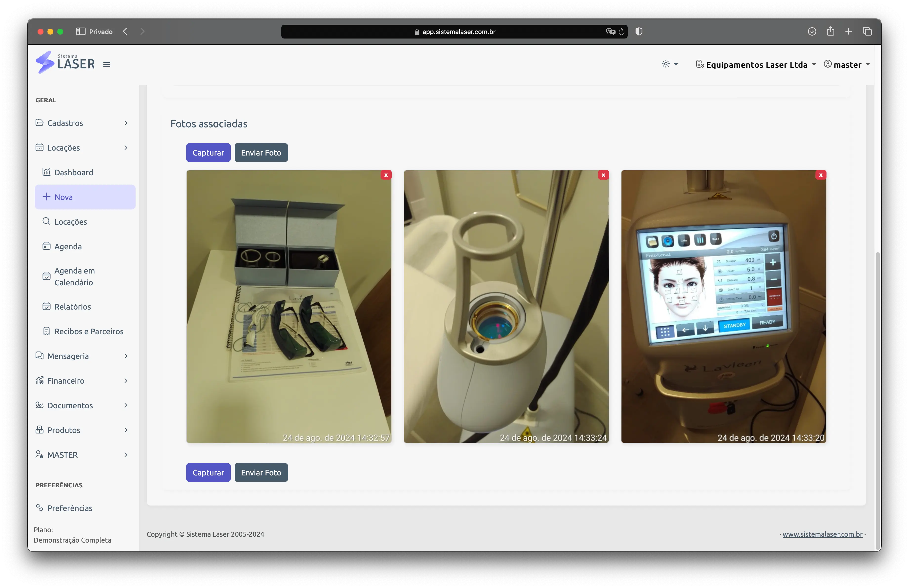Click the plus icon beside Nova

pyautogui.click(x=47, y=196)
